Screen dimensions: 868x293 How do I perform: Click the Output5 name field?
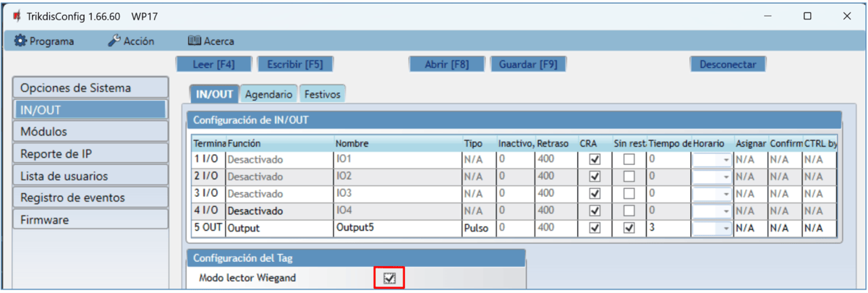pos(396,228)
